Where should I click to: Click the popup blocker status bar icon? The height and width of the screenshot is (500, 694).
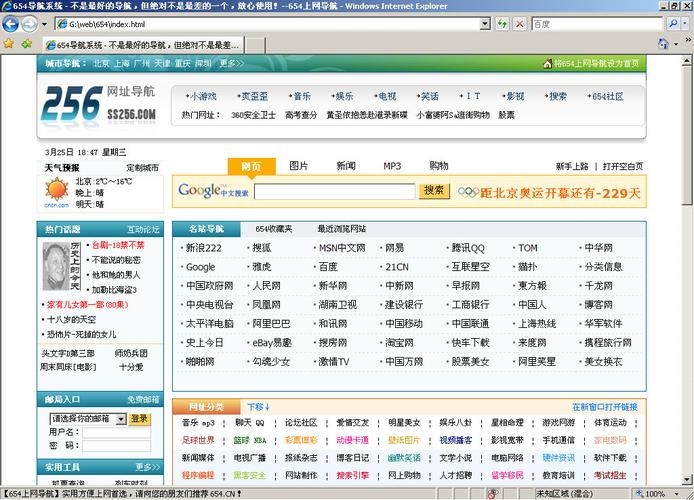point(492,494)
